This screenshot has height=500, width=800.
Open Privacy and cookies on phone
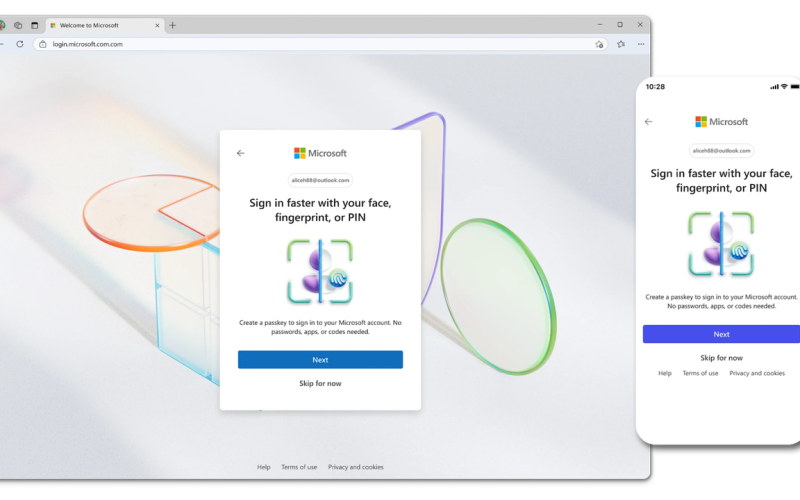click(x=757, y=373)
